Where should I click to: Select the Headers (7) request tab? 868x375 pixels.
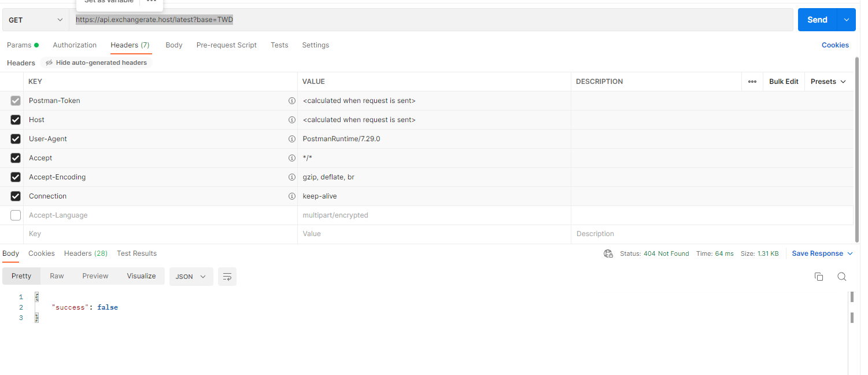(x=130, y=45)
